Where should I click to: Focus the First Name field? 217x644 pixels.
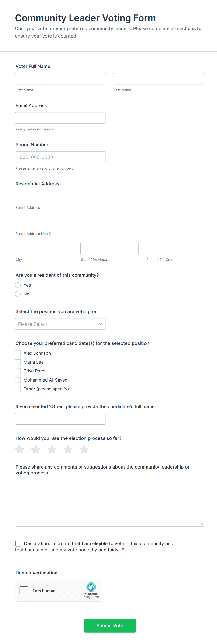point(60,79)
